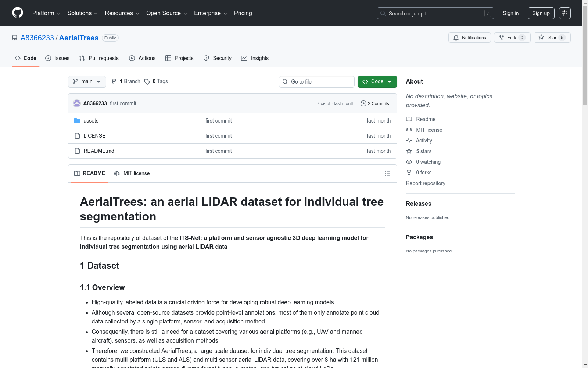Screen dimensions: 588x368
Task: Open the A8366233 owner profile link
Action: tap(37, 38)
